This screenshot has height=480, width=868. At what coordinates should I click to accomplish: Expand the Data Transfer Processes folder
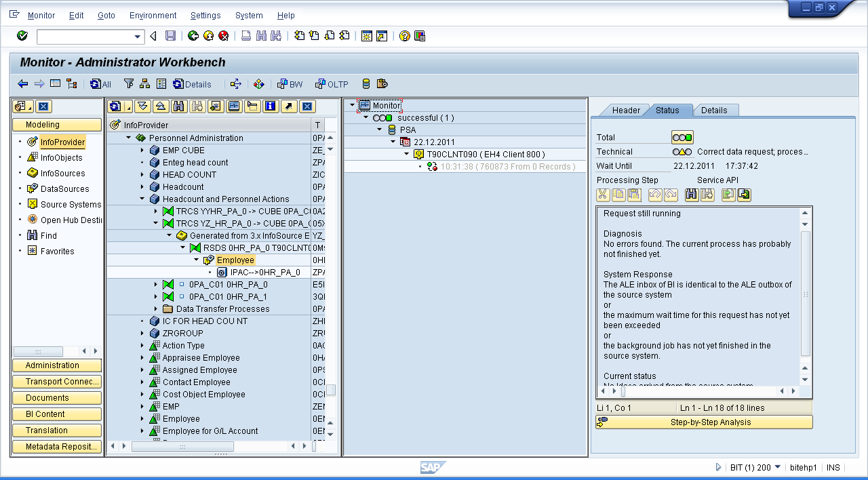155,308
